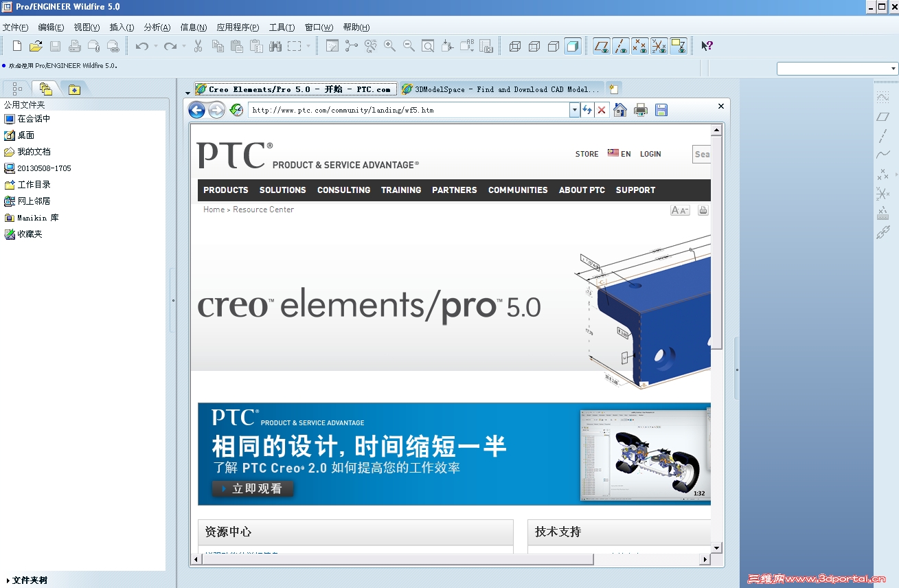Open the undo history dropdown arrow
This screenshot has height=588, width=899.
[156, 46]
